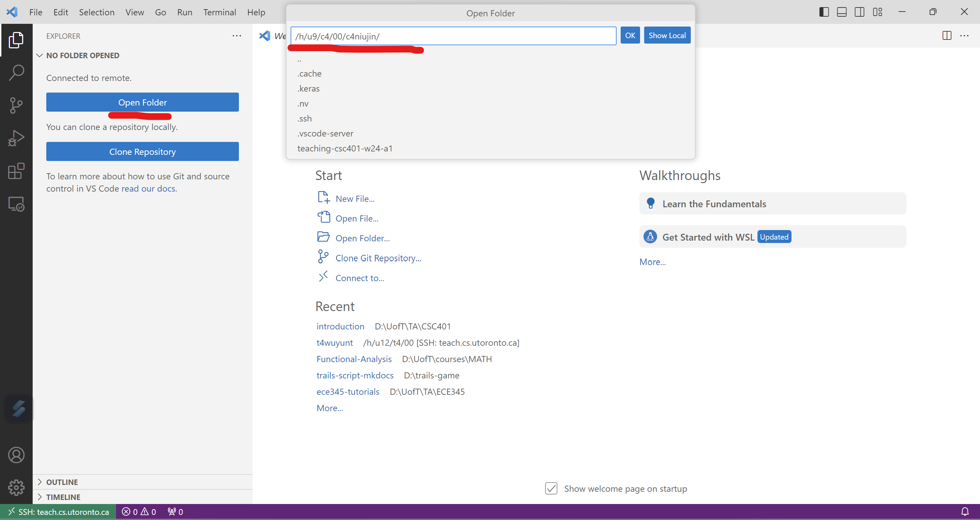Image resolution: width=980 pixels, height=520 pixels.
Task: Click the folder path input field
Action: [x=454, y=36]
